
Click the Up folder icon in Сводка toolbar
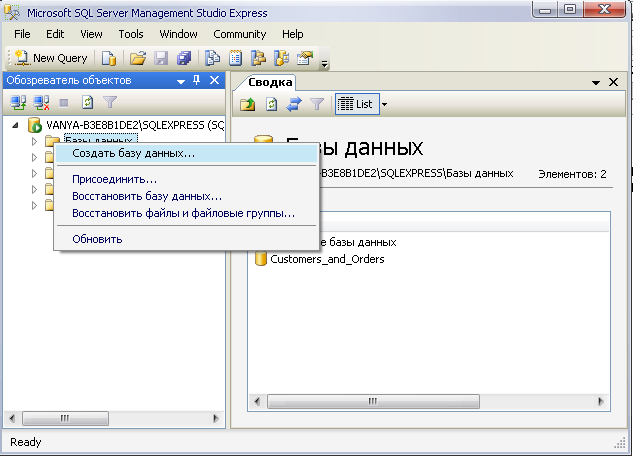click(247, 105)
